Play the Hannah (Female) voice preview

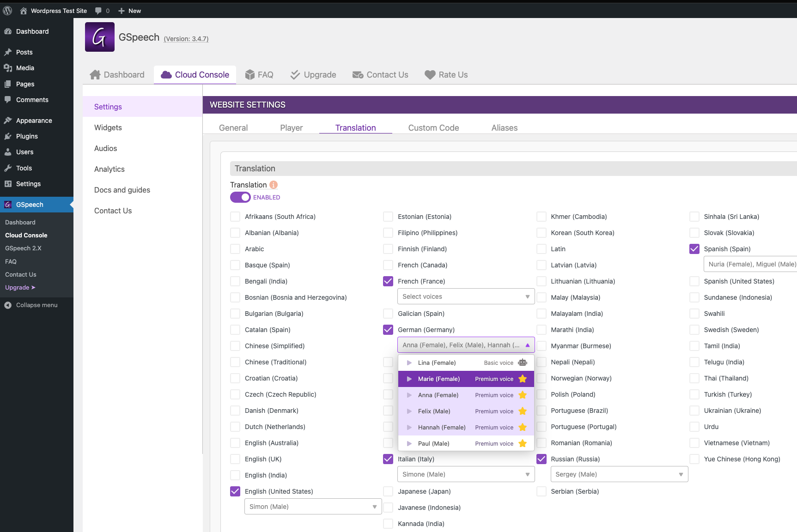coord(409,428)
